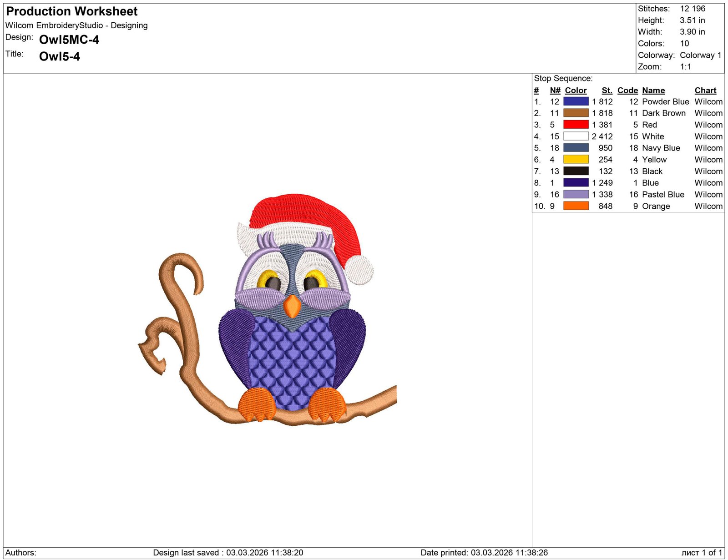Select the Black thread swatch
728x560 pixels.
click(x=576, y=171)
